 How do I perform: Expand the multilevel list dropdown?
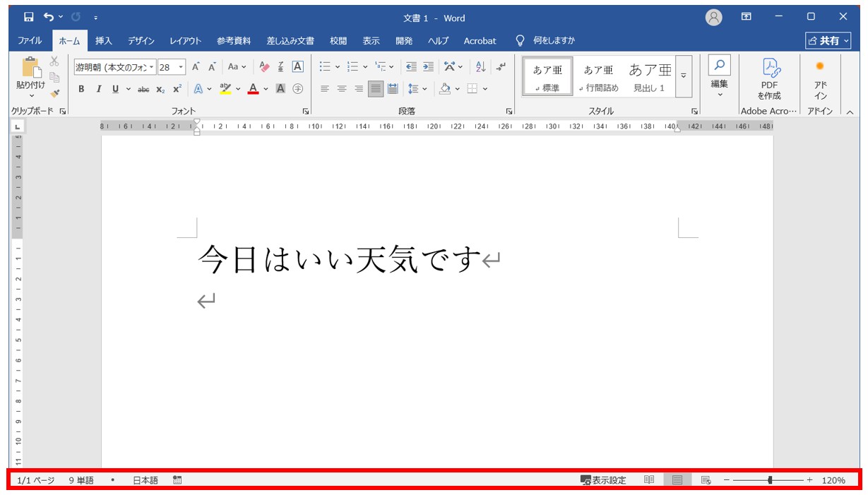pos(392,67)
